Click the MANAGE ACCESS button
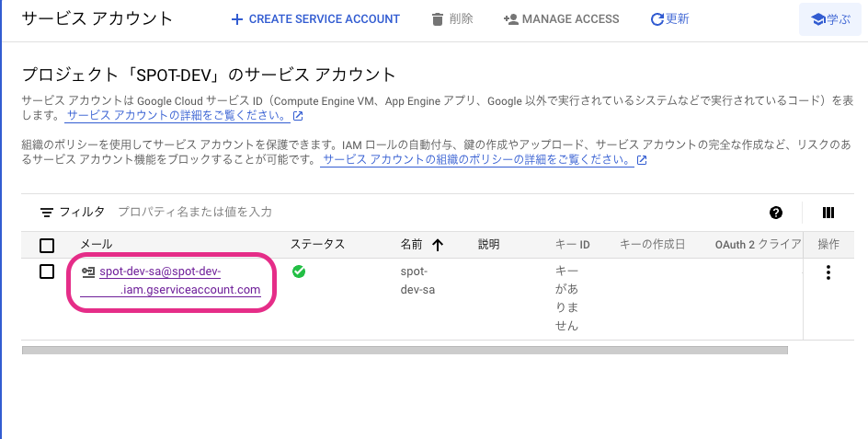Screen dimensions: 868x439 pos(562,19)
